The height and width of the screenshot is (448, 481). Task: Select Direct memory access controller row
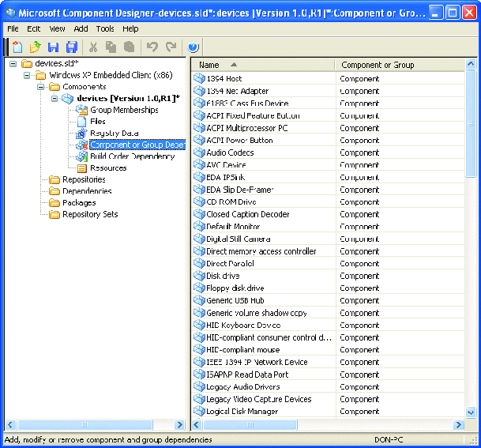[x=329, y=251]
